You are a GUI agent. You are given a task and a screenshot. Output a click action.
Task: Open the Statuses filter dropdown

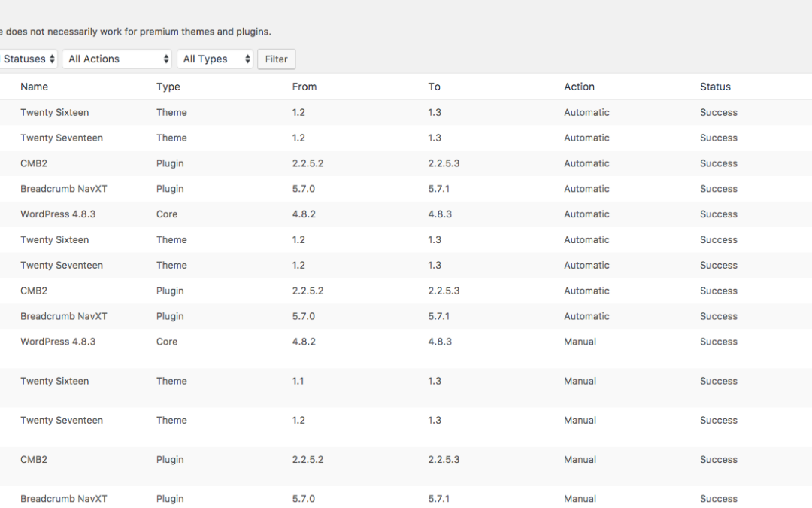tap(28, 59)
